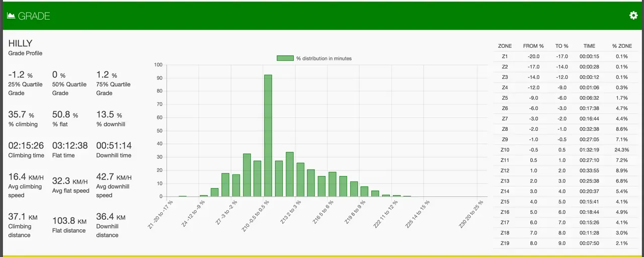644x257 pixels.
Task: Toggle the '% distribution in minutes' legend label
Action: pyautogui.click(x=324, y=58)
